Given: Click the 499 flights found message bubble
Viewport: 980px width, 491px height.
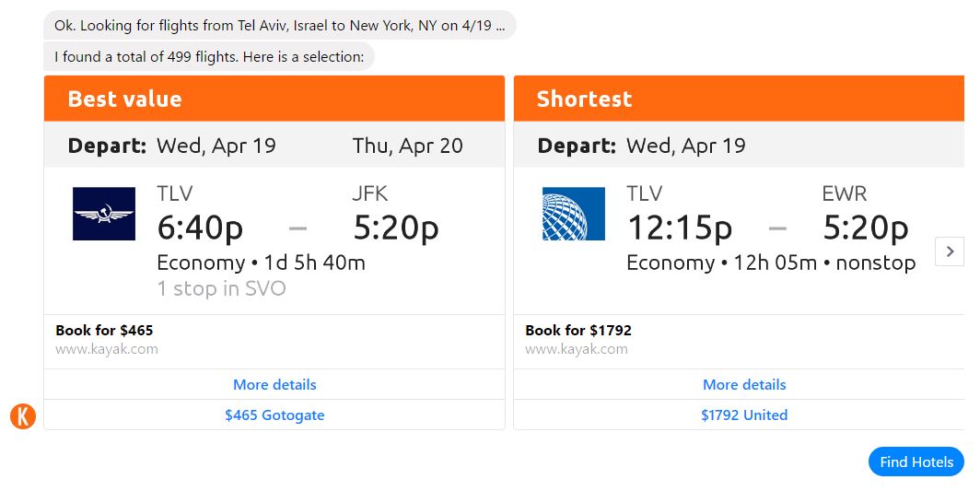Looking at the screenshot, I should click(209, 57).
